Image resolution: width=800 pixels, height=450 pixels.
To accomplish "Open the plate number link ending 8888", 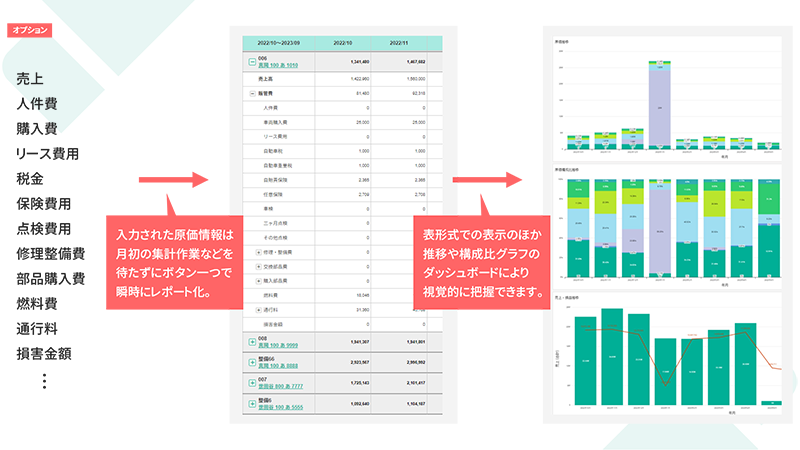I will pos(278,366).
